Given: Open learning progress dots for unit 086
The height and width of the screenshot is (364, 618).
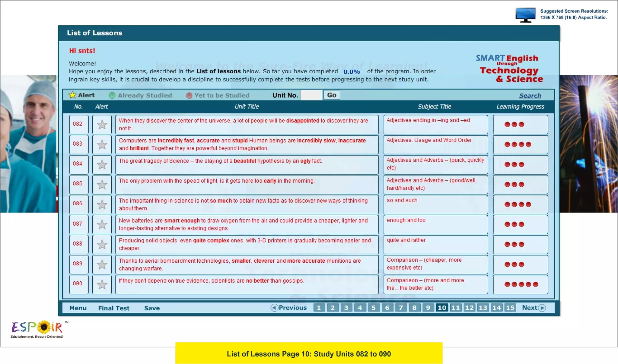Looking at the screenshot, I should tap(518, 204).
